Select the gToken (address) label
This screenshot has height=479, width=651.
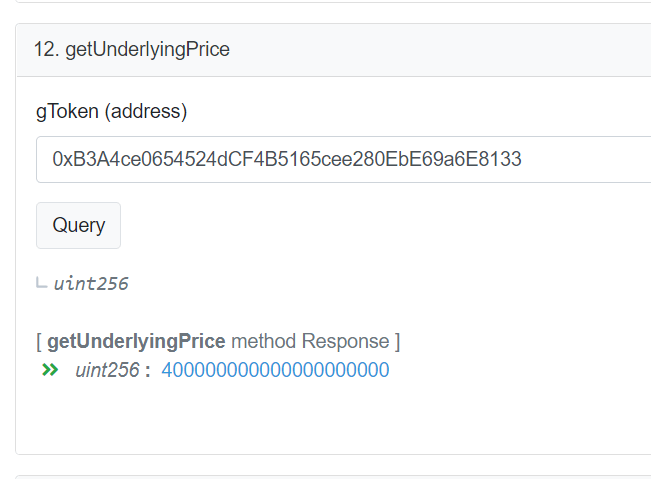click(112, 111)
